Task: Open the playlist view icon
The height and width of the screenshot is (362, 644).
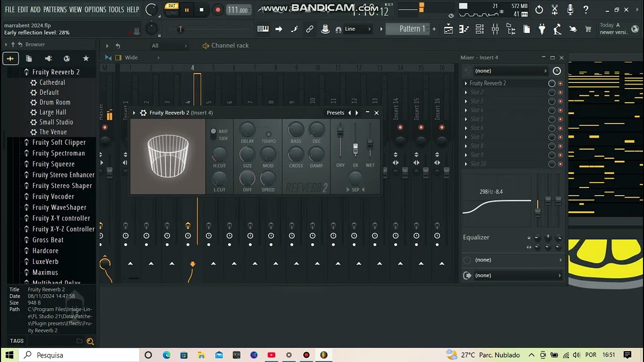Action: point(448,29)
